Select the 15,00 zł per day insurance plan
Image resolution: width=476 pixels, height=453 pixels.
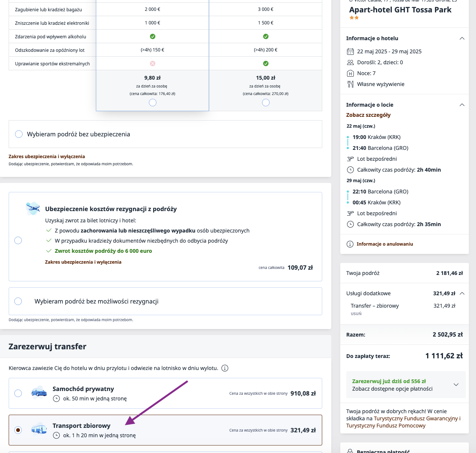266,103
